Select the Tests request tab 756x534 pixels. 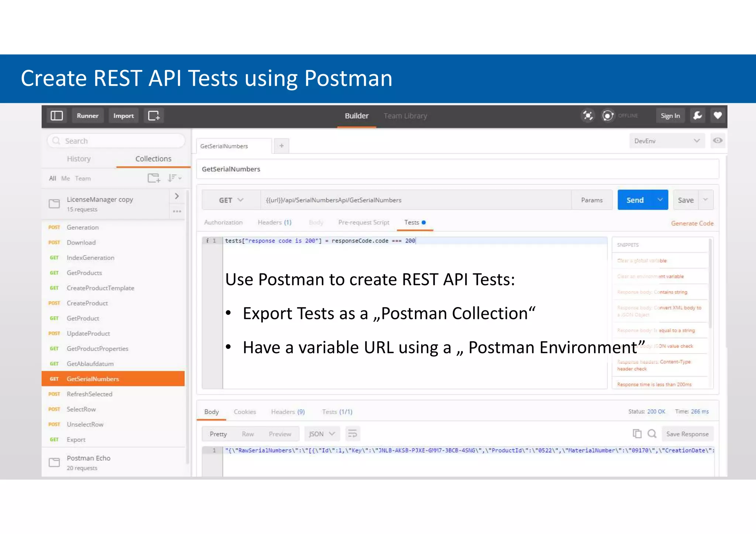click(415, 222)
